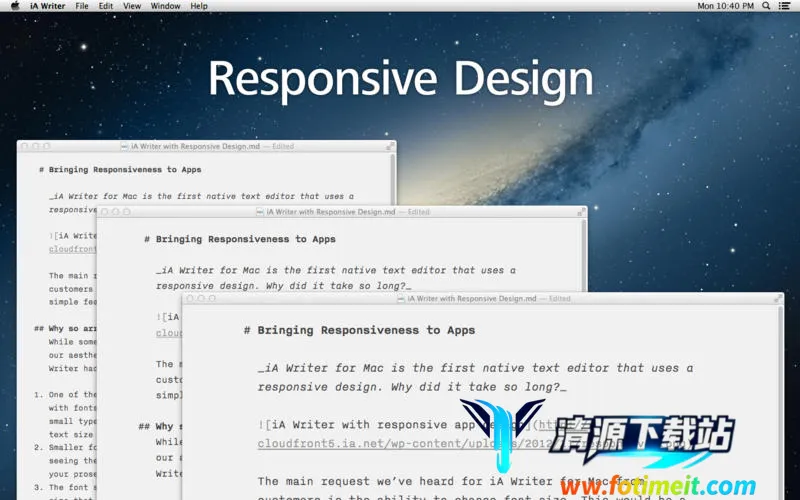Open the Edit menu
The image size is (800, 500).
pyautogui.click(x=105, y=6)
